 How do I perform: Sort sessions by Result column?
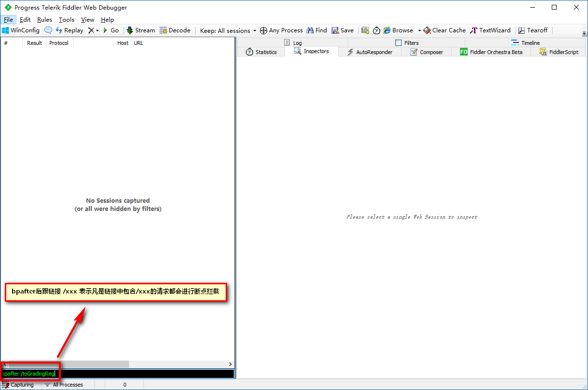click(35, 43)
